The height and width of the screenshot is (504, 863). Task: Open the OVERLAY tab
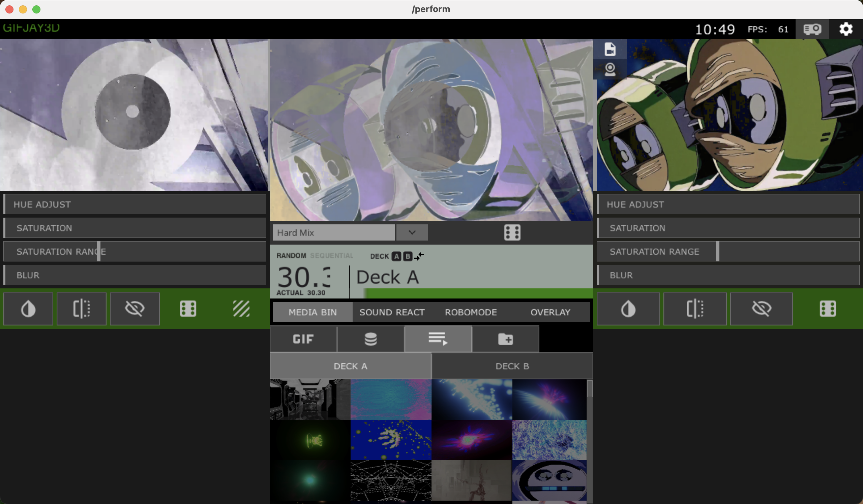click(550, 312)
